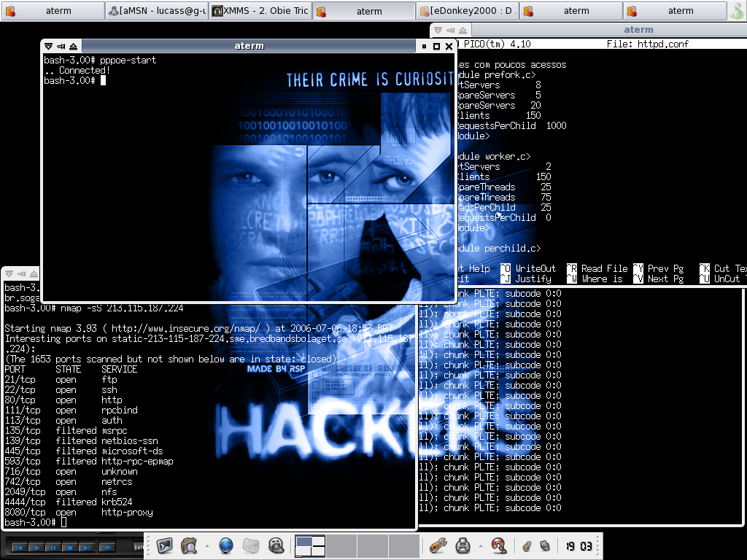747x560 pixels.
Task: Expand the arrow drawer beside the file search launcher
Action: [x=208, y=545]
